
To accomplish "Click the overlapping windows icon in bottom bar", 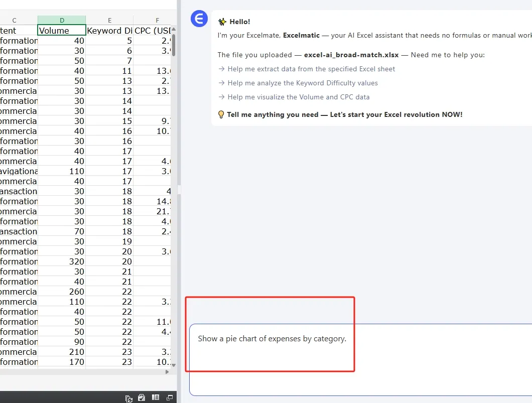I will (x=169, y=397).
